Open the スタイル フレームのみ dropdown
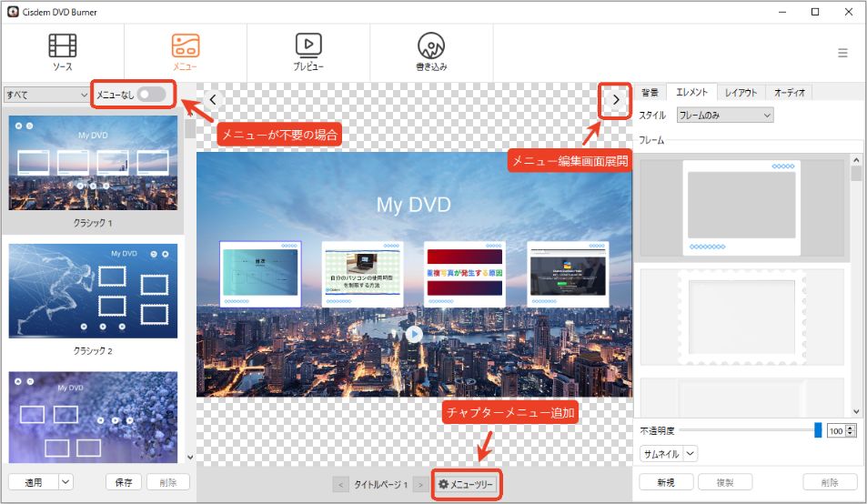 [725, 115]
